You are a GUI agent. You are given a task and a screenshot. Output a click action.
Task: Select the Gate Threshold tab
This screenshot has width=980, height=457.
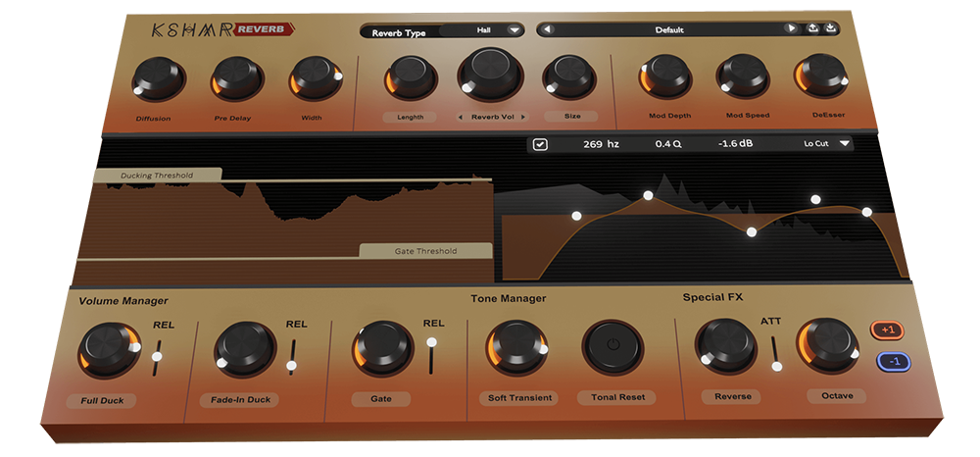425,251
